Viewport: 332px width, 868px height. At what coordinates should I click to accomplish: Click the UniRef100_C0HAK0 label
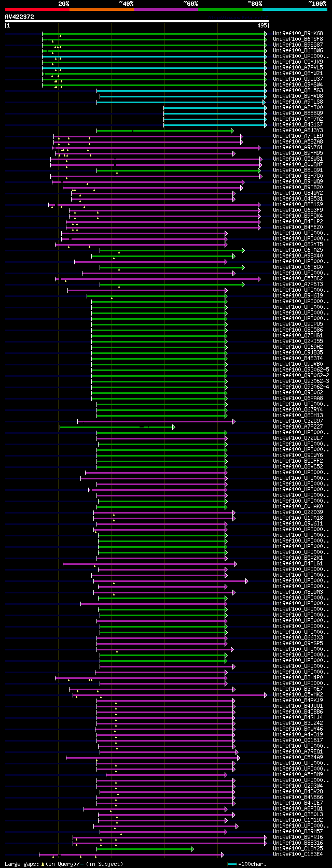[x=298, y=507]
